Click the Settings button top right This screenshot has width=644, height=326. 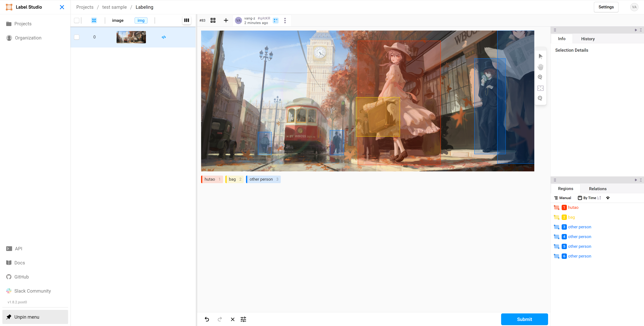(606, 7)
